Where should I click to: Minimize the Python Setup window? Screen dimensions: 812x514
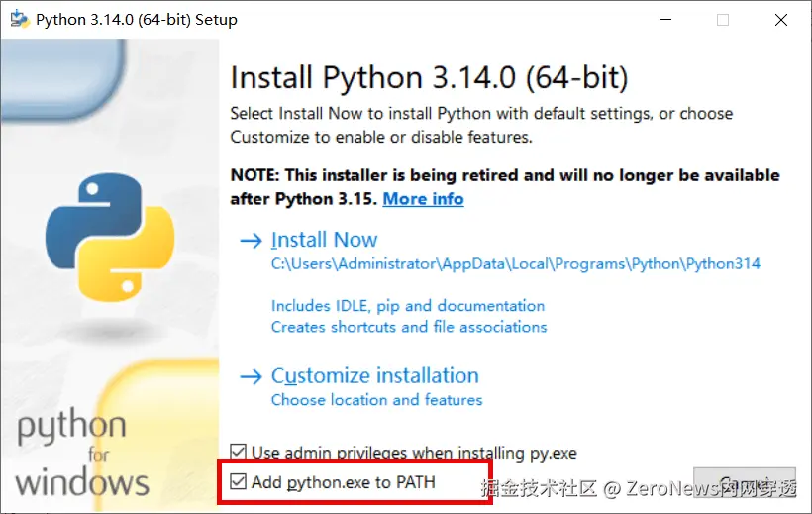click(665, 20)
